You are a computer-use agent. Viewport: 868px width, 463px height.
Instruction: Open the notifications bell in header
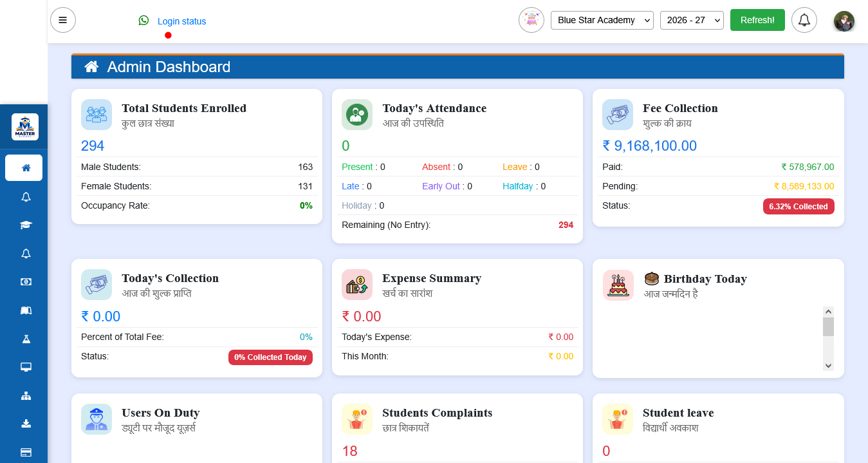coord(804,20)
